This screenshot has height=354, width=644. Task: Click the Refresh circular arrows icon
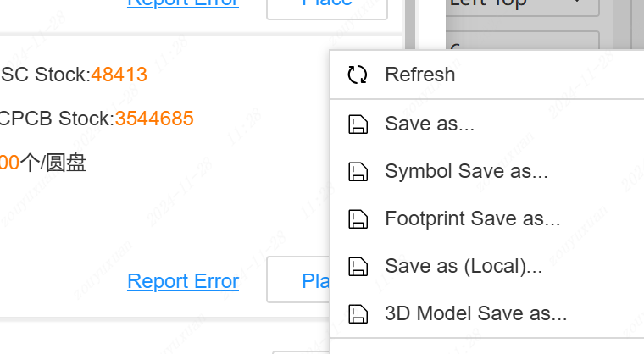pyautogui.click(x=358, y=75)
